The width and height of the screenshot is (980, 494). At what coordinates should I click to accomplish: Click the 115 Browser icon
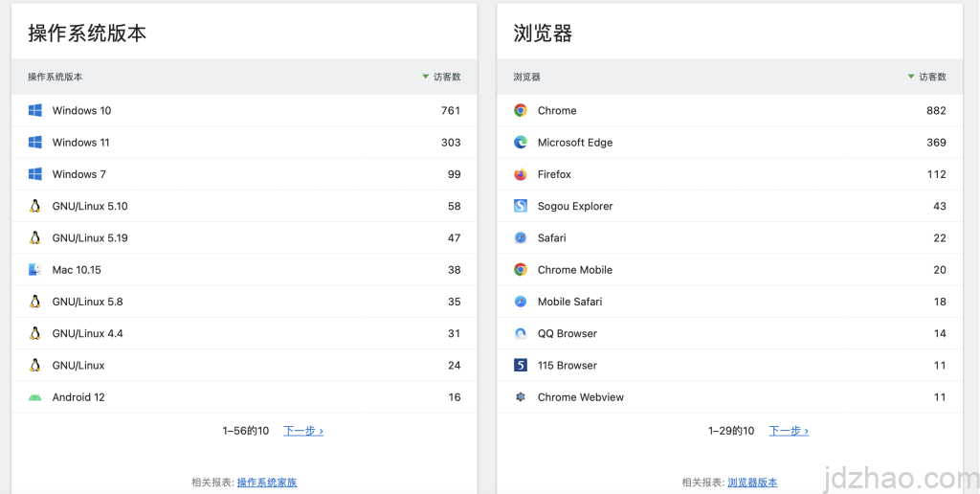pyautogui.click(x=521, y=366)
